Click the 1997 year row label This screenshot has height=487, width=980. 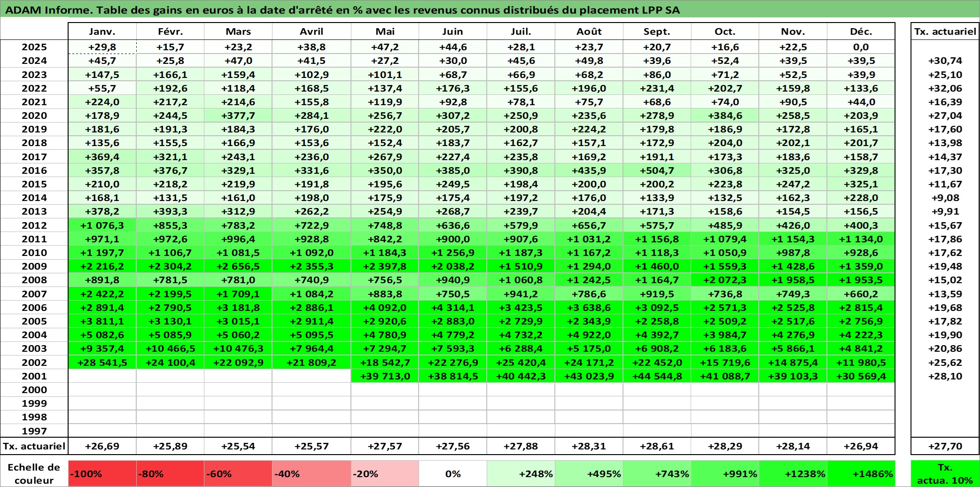click(x=34, y=431)
